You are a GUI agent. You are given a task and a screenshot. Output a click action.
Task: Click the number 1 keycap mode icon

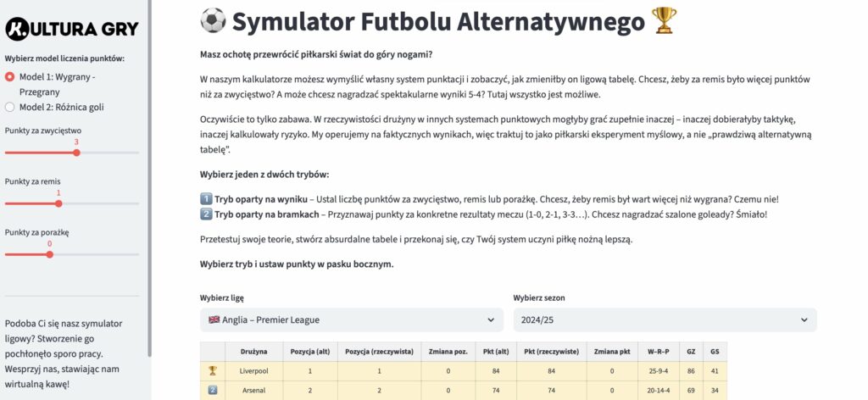[206, 199]
